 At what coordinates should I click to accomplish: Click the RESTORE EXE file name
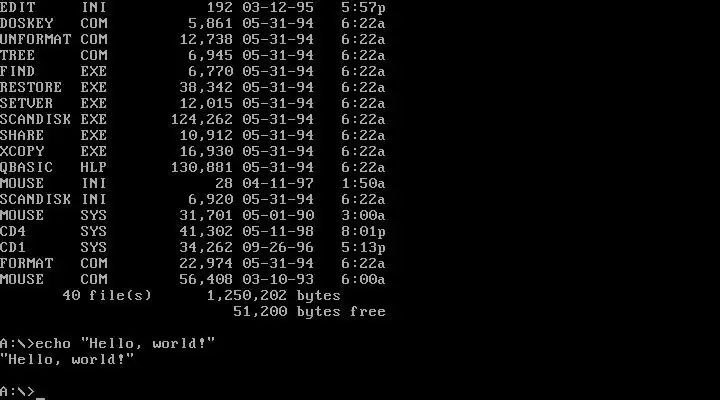54,87
